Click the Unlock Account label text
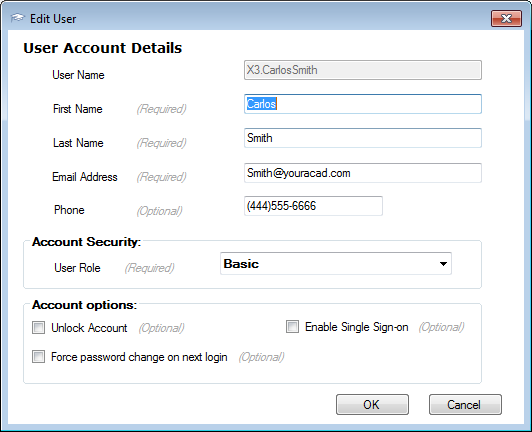The width and height of the screenshot is (532, 432). tap(89, 328)
